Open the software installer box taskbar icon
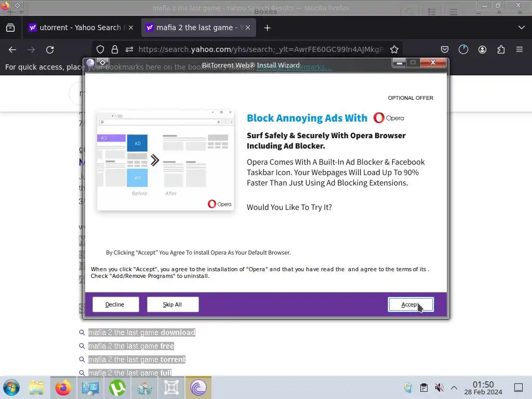This screenshot has height=399, width=532. 144,388
